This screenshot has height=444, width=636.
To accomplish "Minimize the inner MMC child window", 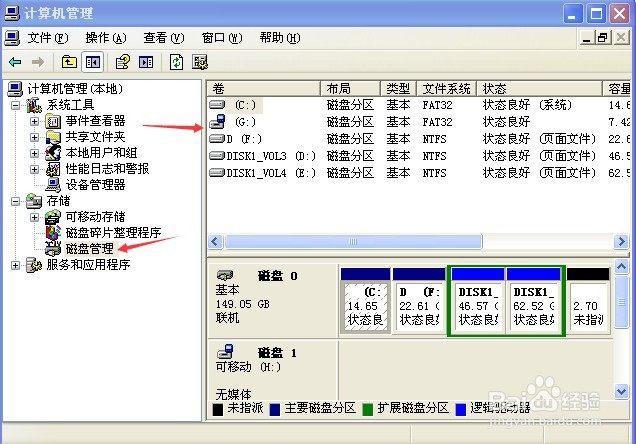I will pyautogui.click(x=587, y=38).
